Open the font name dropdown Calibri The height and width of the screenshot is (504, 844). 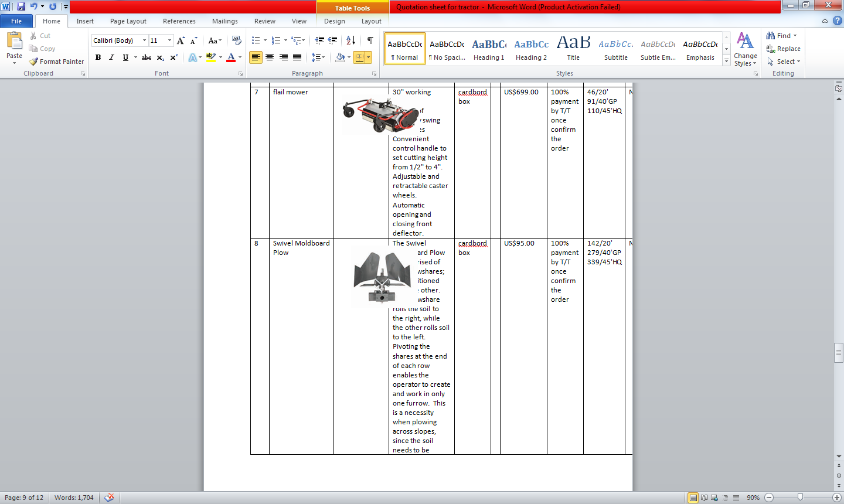144,40
